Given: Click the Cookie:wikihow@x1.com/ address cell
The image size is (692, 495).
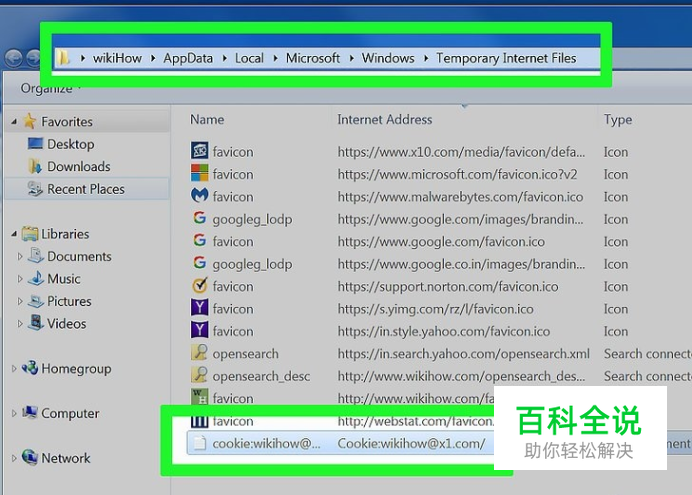Looking at the screenshot, I should click(411, 443).
